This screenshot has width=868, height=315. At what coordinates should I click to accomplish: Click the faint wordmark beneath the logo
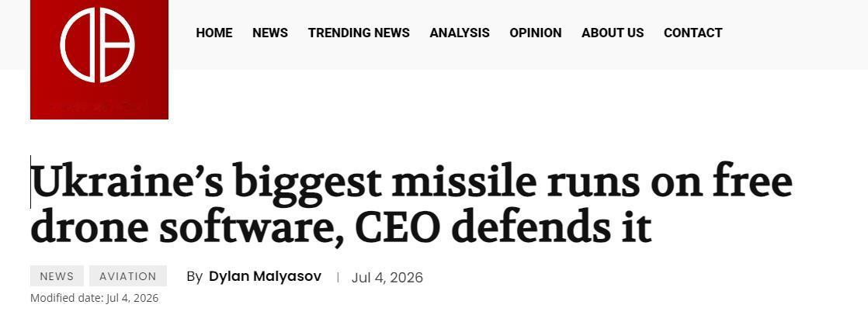(99, 105)
